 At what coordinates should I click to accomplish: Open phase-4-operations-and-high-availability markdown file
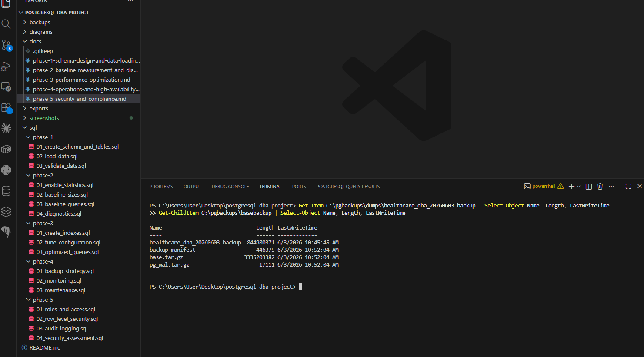click(78, 89)
